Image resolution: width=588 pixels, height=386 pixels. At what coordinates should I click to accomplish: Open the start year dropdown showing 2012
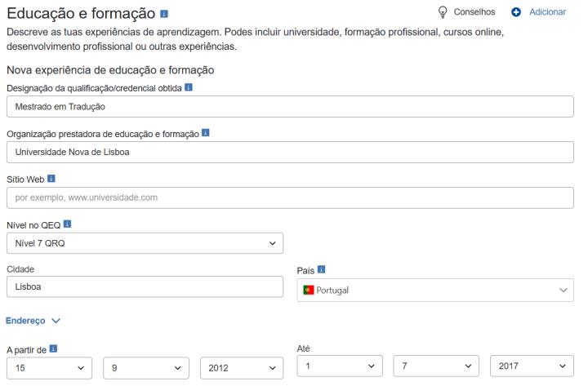(x=241, y=368)
